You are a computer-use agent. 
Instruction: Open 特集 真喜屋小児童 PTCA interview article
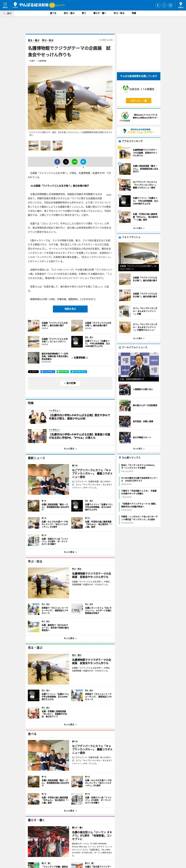(70, 436)
